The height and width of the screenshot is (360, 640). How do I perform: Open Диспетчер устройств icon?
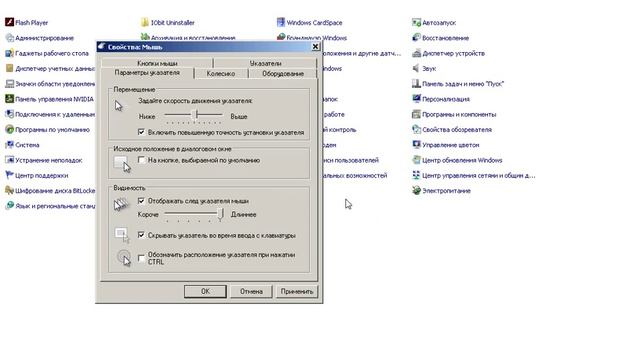(x=416, y=53)
